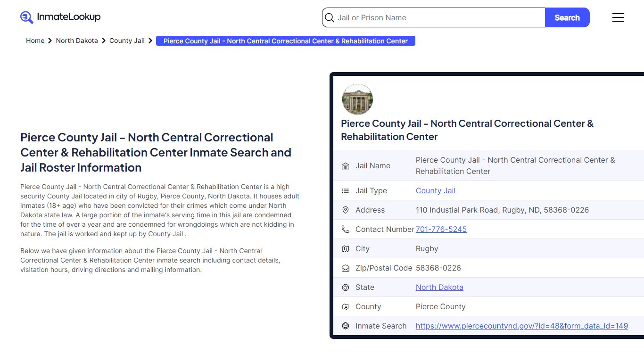Open the North Dakota state link
The height and width of the screenshot is (362, 644).
[439, 288]
